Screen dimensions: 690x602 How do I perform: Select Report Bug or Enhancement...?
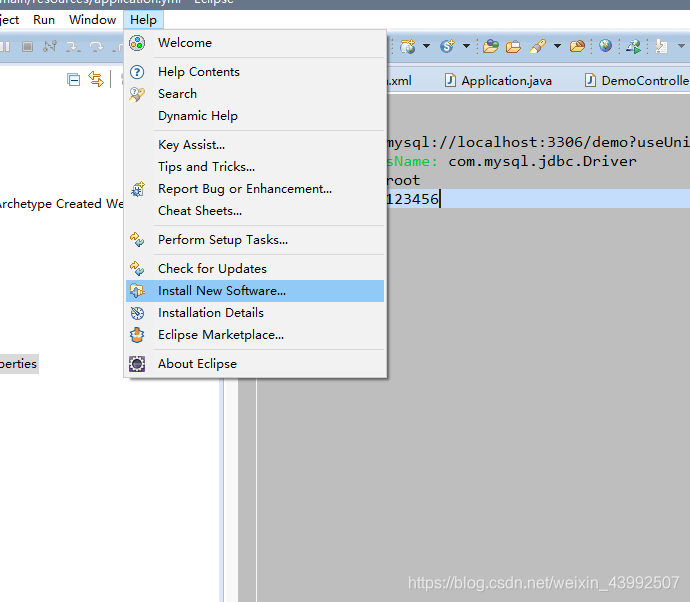coord(255,189)
